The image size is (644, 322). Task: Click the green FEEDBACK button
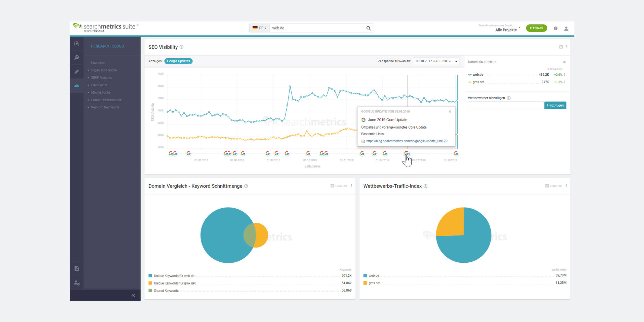pos(536,28)
